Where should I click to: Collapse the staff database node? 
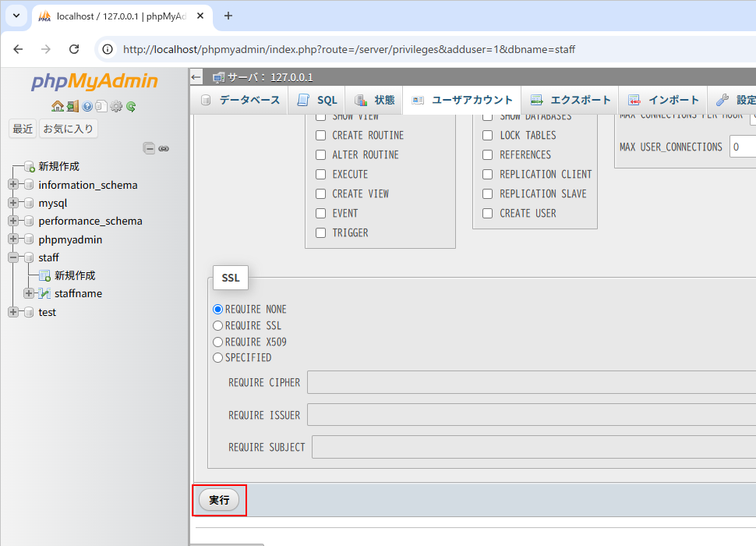click(13, 257)
